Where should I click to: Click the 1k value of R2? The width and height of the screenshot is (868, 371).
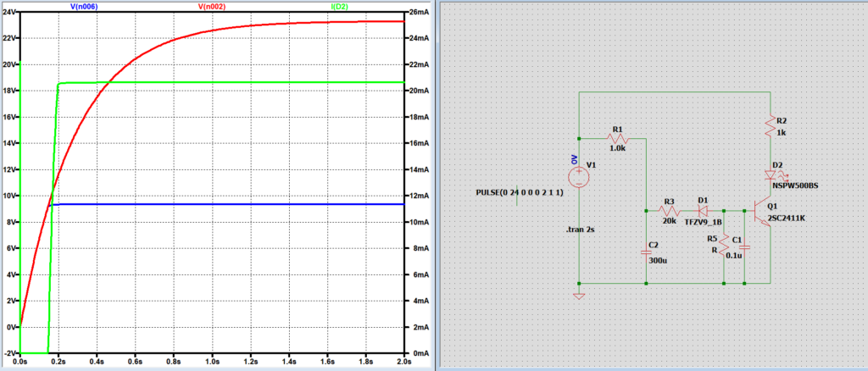click(x=782, y=133)
